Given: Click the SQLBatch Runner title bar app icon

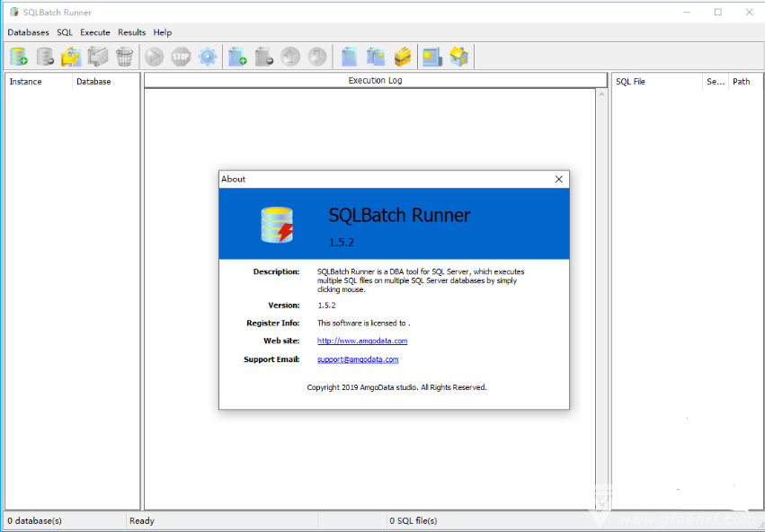Looking at the screenshot, I should 14,12.
